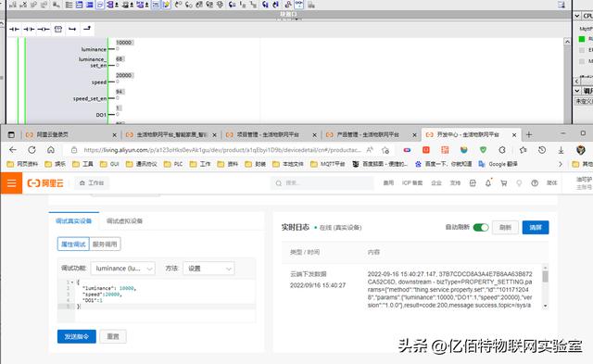Select the 调试虚拟设备 tab
593x364 pixels.
[x=124, y=221]
